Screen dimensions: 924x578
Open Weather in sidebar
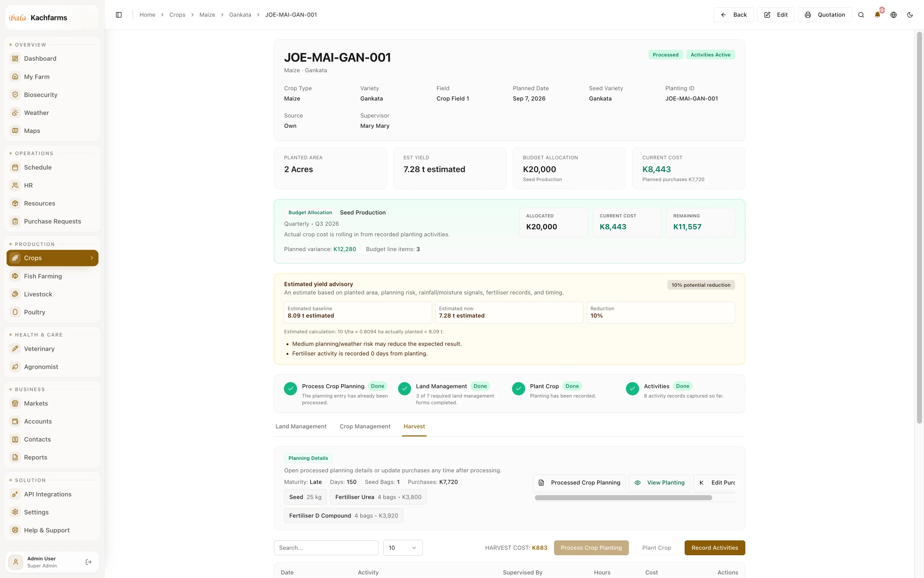(52, 112)
